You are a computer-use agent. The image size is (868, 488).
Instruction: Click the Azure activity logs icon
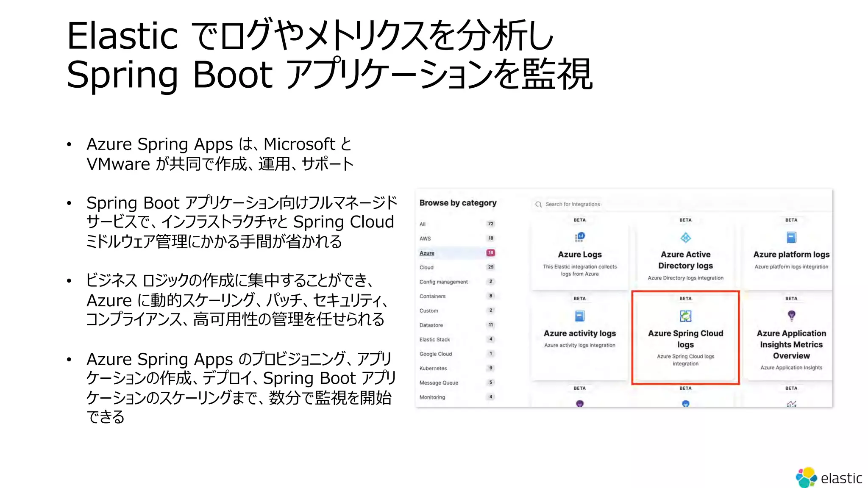click(579, 316)
